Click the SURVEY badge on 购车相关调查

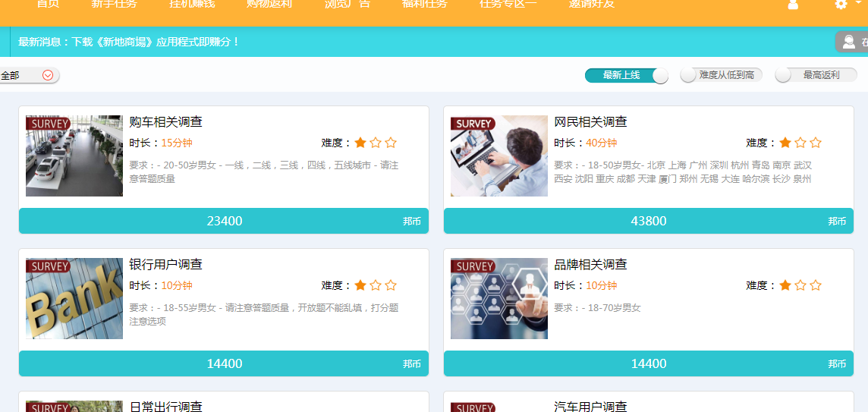(x=48, y=124)
